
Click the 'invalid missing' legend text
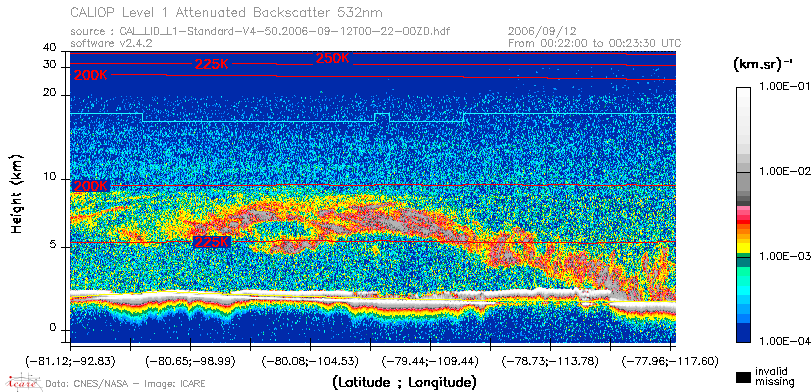(774, 377)
